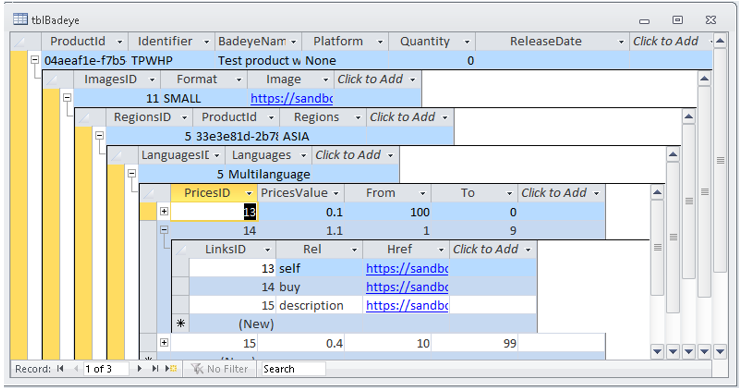Expand the PricesID 13 row subdatasheet
Image resolution: width=740 pixels, height=389 pixels.
164,211
